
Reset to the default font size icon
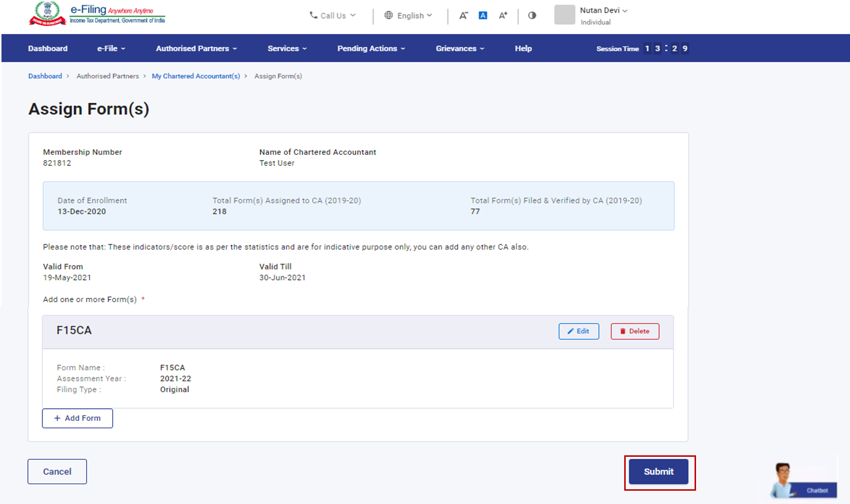pyautogui.click(x=483, y=16)
